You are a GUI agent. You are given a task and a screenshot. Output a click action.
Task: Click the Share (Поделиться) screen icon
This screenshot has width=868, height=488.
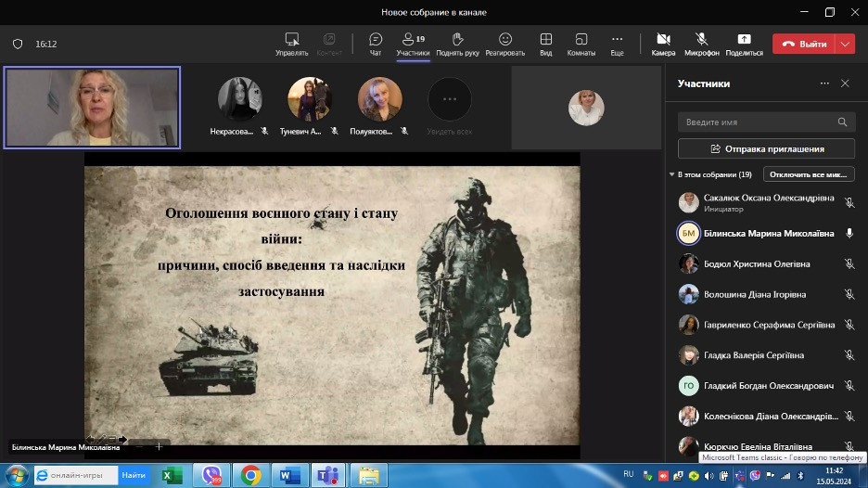coord(744,43)
